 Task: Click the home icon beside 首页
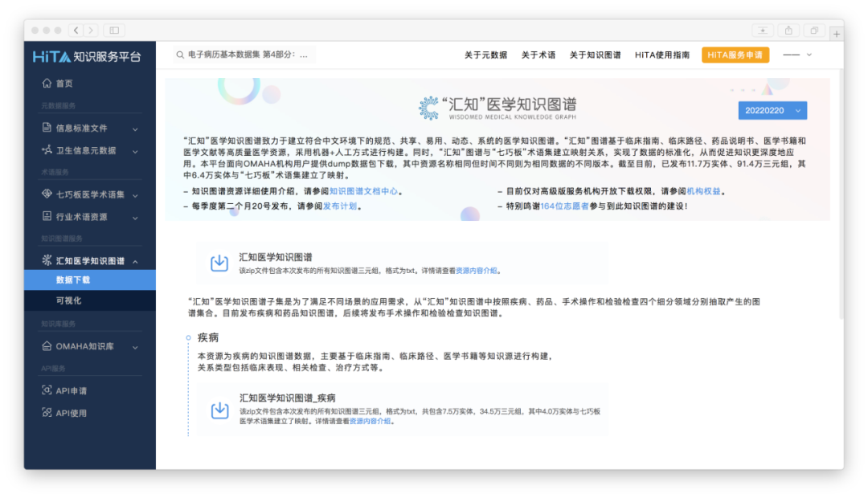[47, 83]
